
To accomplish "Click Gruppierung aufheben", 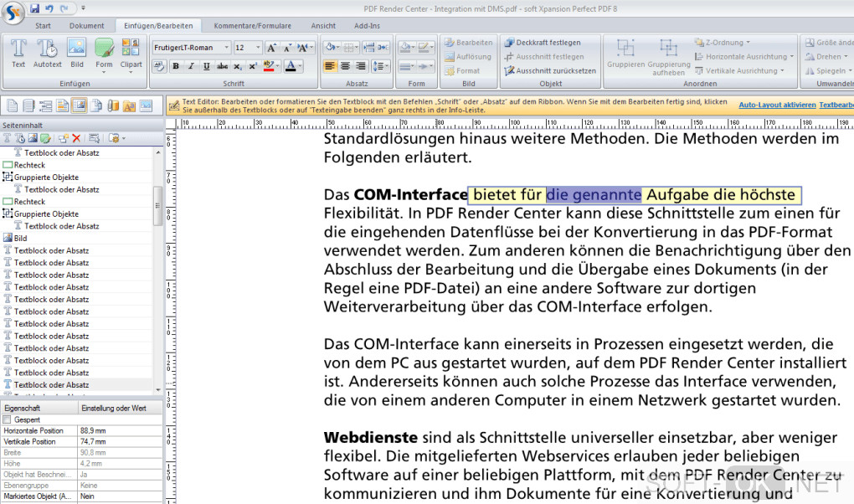I will 668,57.
